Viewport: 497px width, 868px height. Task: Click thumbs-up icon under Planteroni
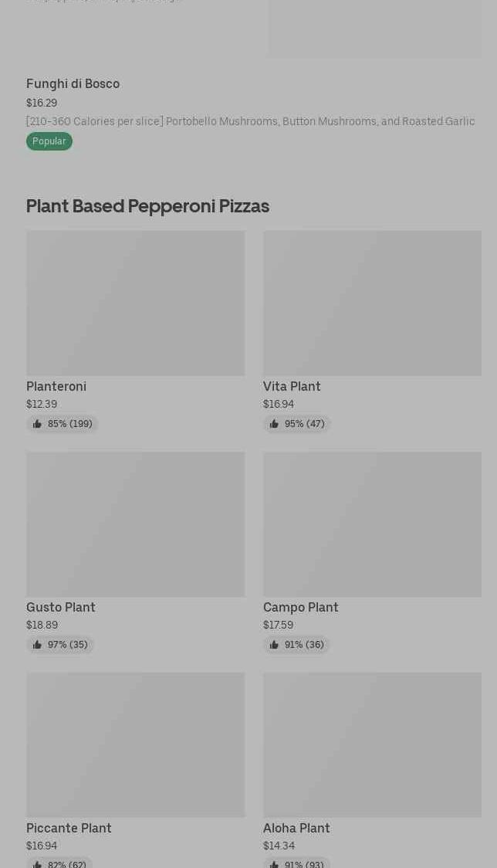tap(37, 424)
